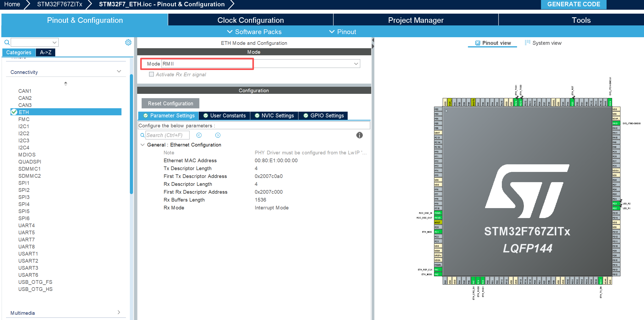Click the STM32F7_ETH.ioc breadcrumb
The height and width of the screenshot is (320, 644).
(x=162, y=4)
